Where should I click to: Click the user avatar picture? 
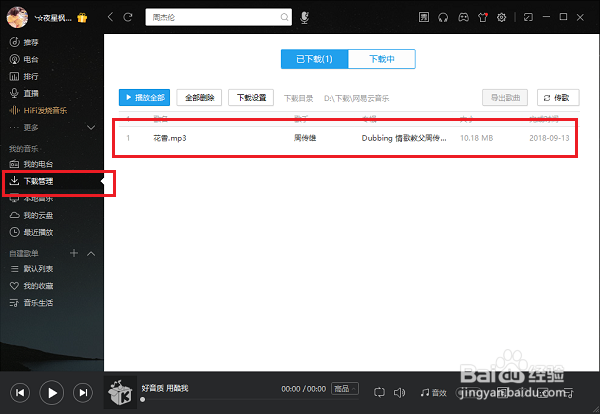pos(17,17)
